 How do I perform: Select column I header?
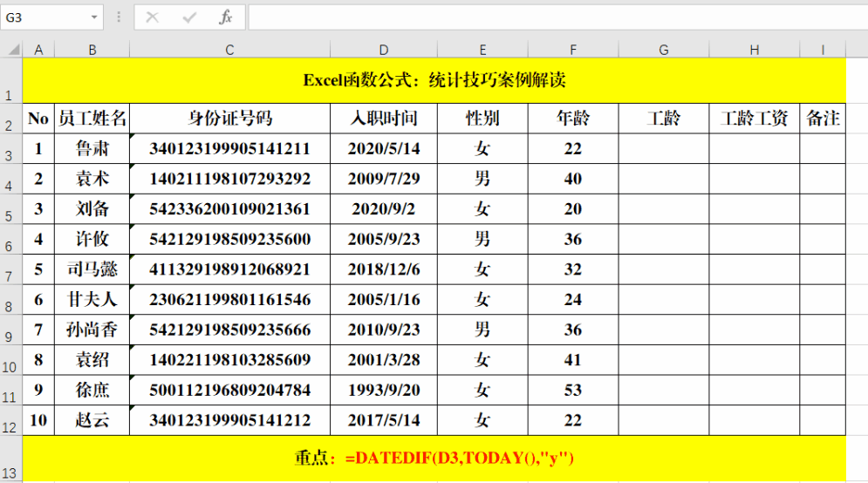pos(823,50)
